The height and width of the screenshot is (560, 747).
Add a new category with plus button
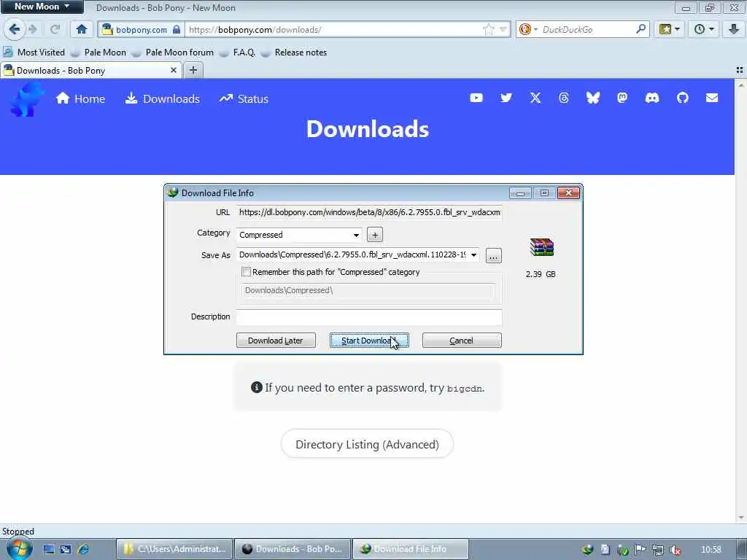tap(375, 235)
